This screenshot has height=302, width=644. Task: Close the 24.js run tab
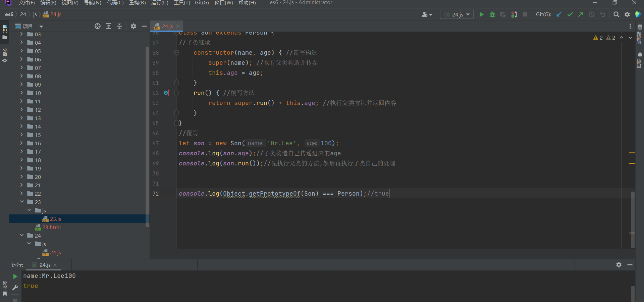(55, 265)
